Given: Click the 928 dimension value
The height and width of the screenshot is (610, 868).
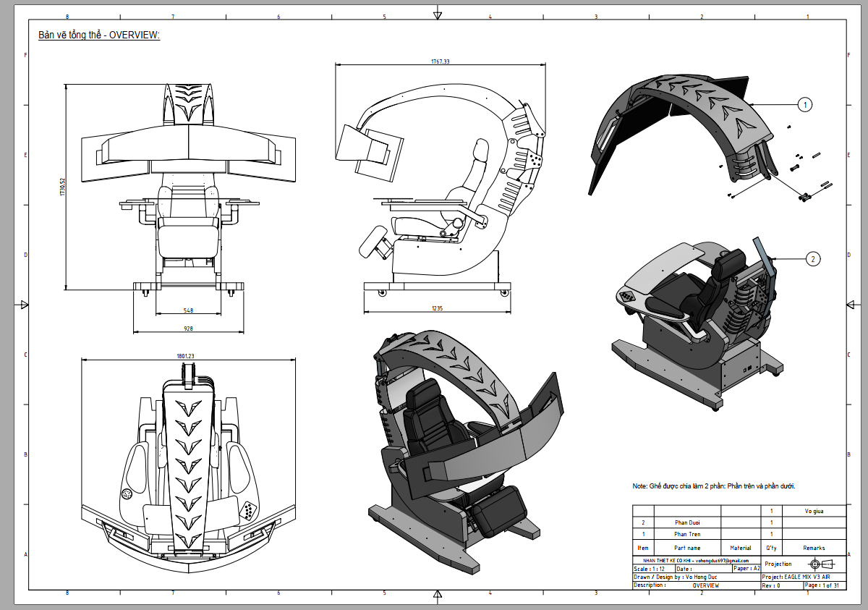Looking at the screenshot, I should click(188, 329).
